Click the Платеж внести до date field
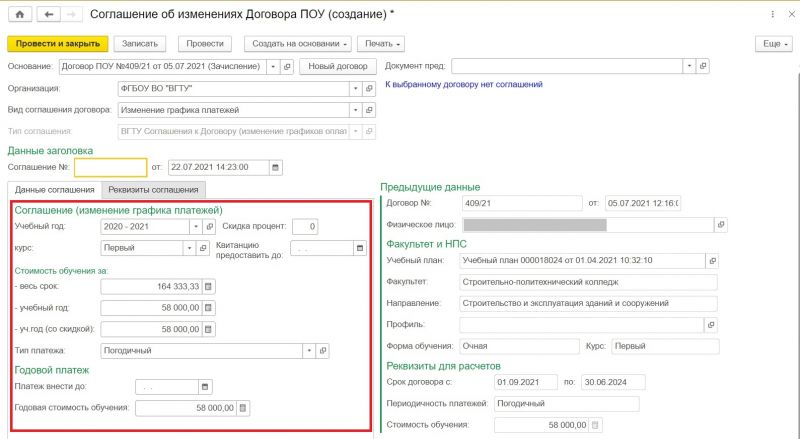The width and height of the screenshot is (800, 439). (x=167, y=387)
